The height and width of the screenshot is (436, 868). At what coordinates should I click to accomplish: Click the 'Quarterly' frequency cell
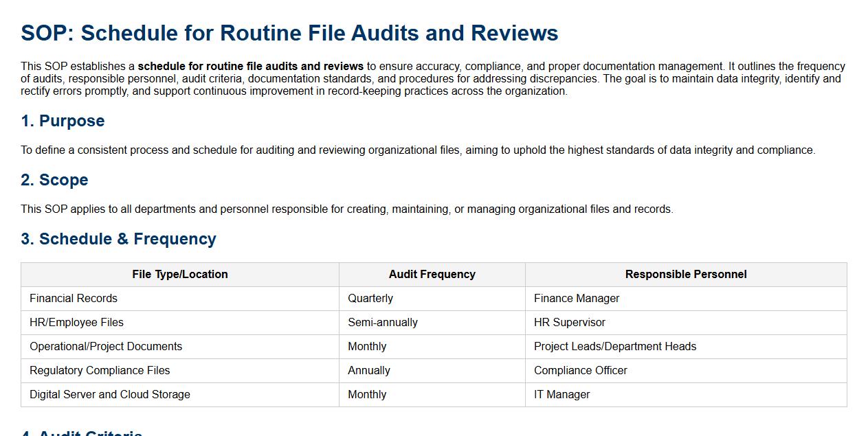(370, 298)
